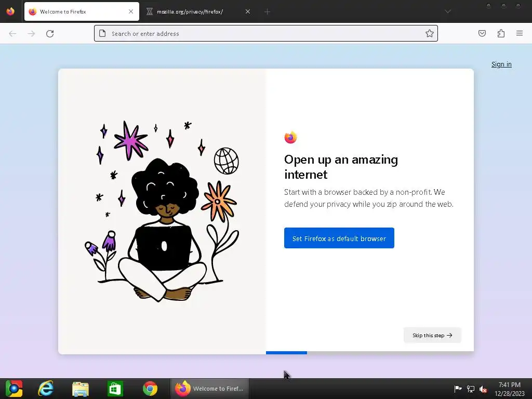Switch to the mozilla.org/privacy/firefox/ tab

(x=198, y=11)
